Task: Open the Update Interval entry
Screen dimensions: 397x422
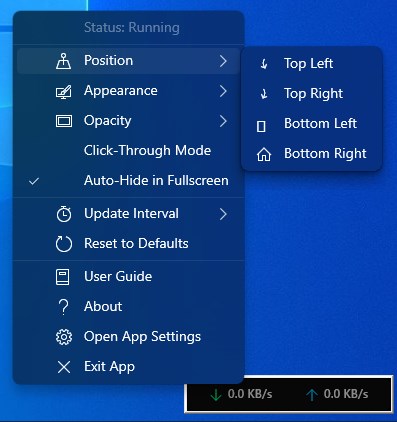Action: pyautogui.click(x=129, y=213)
